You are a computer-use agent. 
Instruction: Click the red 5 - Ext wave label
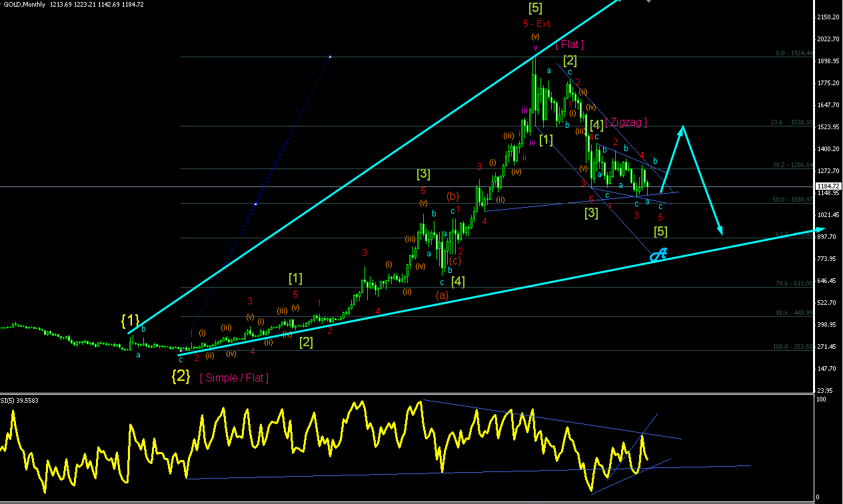click(x=535, y=23)
